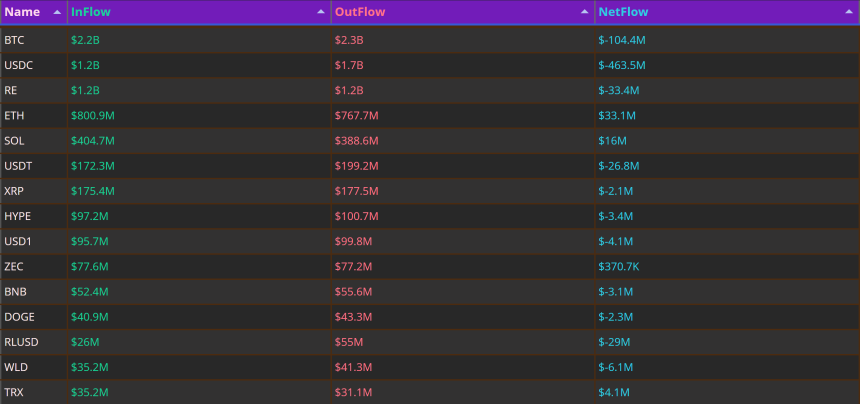The width and height of the screenshot is (860, 404).
Task: Select the RLUSD name cell
Action: [34, 343]
